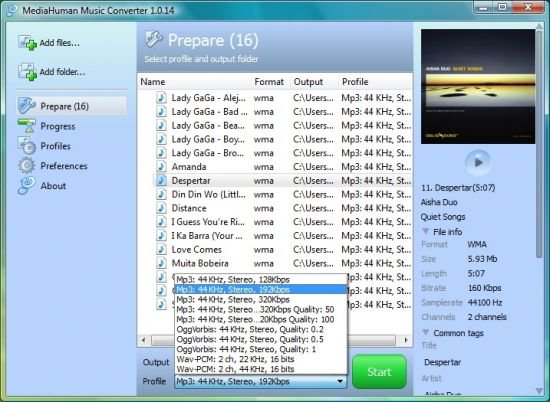Click down arrow of info panel scrollbar
The height and width of the screenshot is (402, 550).
(539, 390)
